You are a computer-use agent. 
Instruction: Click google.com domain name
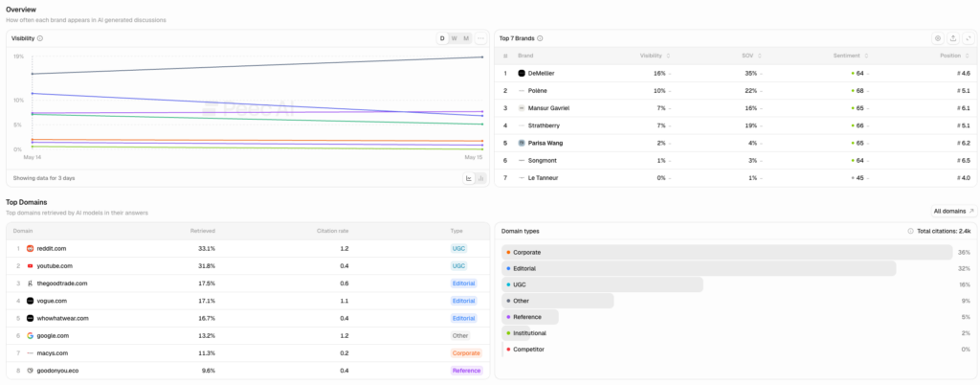pyautogui.click(x=54, y=335)
